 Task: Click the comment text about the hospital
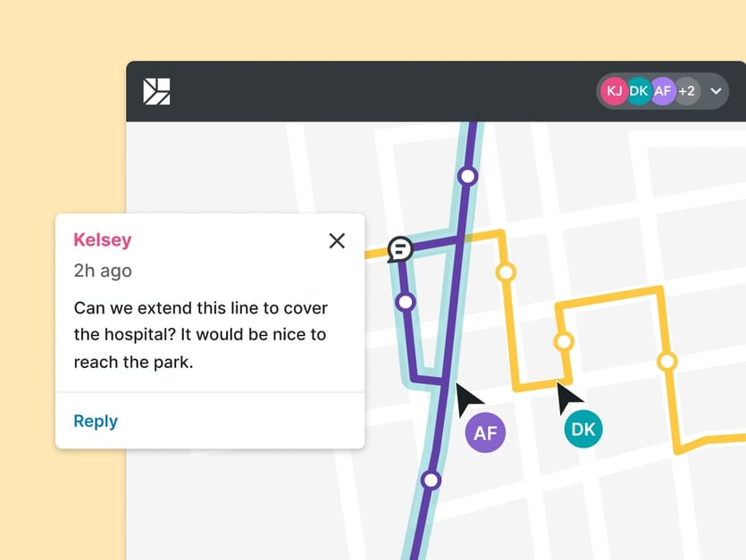point(201,335)
